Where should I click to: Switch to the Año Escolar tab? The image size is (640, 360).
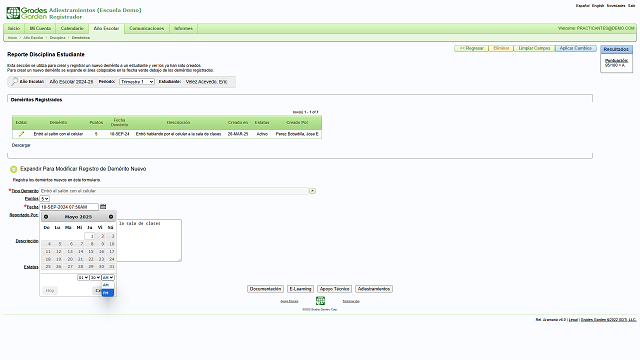pos(106,28)
